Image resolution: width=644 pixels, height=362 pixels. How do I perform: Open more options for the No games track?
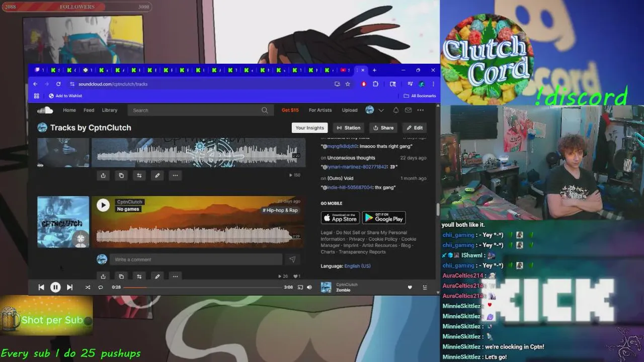(x=175, y=276)
